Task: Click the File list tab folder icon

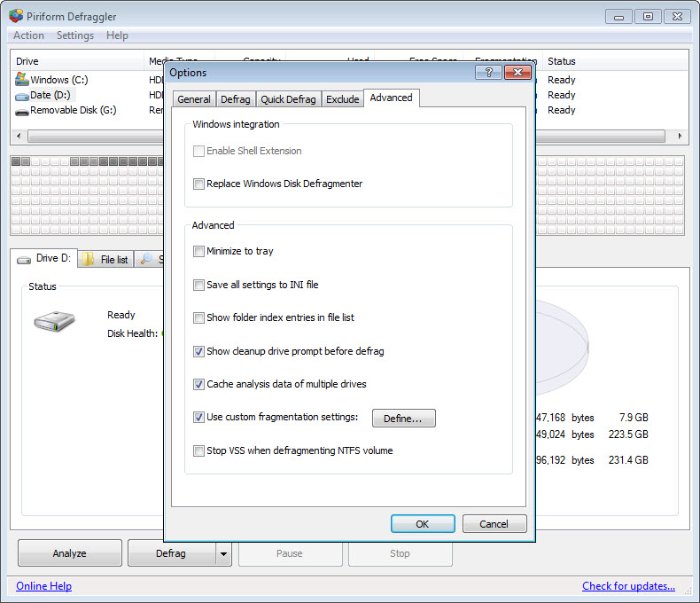Action: pos(89,259)
